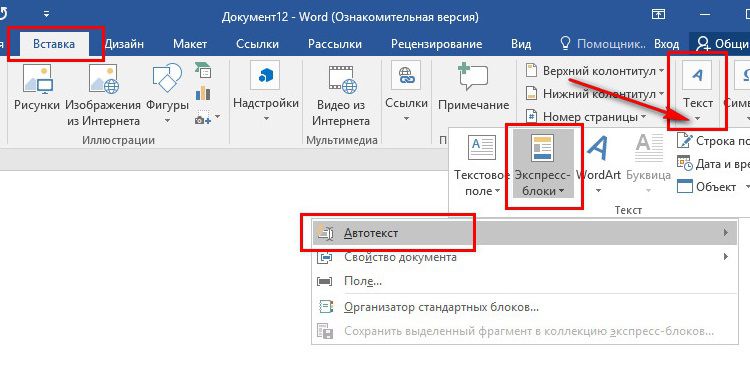Open the Ссылки ribbon tab
The width and height of the screenshot is (750, 370).
[257, 44]
